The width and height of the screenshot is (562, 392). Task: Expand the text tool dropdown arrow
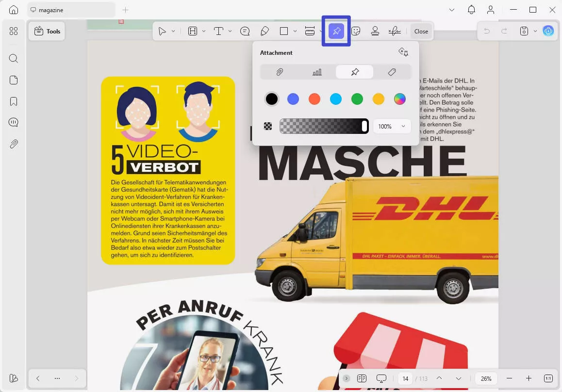click(x=230, y=31)
